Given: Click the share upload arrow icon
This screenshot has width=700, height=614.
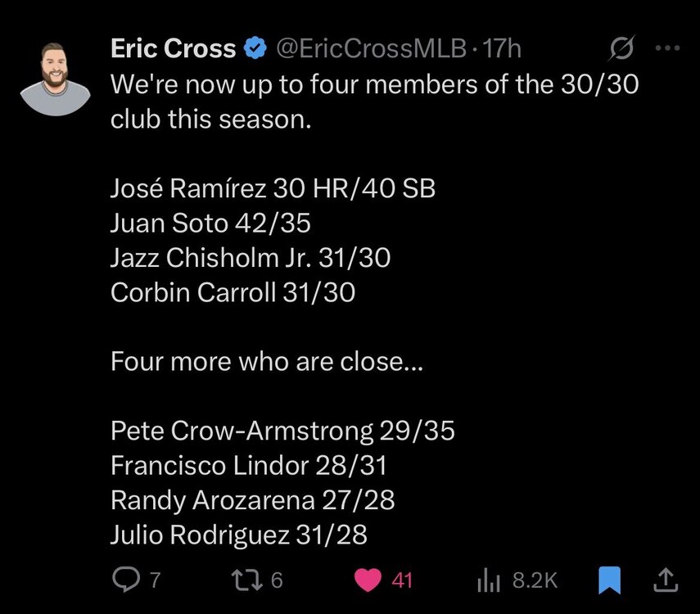Looking at the screenshot, I should click(666, 580).
